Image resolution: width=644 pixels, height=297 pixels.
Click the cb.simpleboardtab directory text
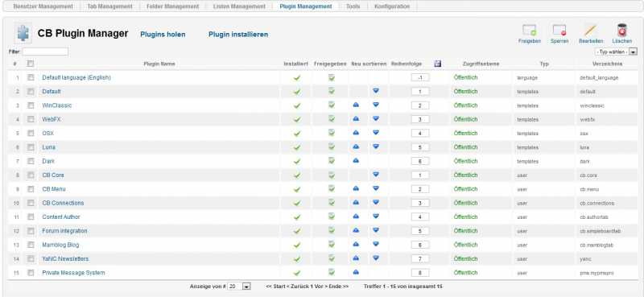[x=600, y=231]
